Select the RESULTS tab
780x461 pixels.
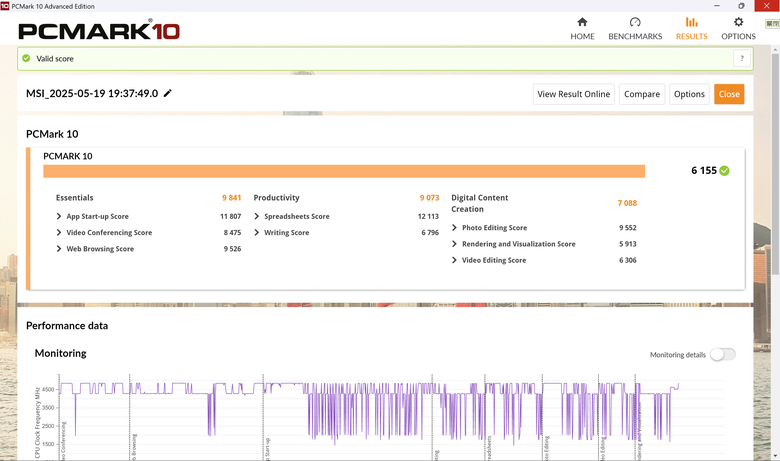click(691, 29)
